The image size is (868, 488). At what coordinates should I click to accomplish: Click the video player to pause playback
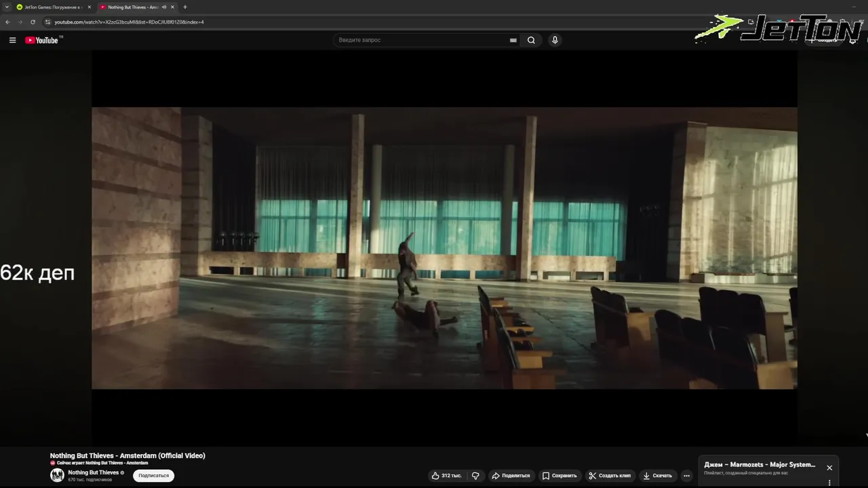pyautogui.click(x=444, y=248)
